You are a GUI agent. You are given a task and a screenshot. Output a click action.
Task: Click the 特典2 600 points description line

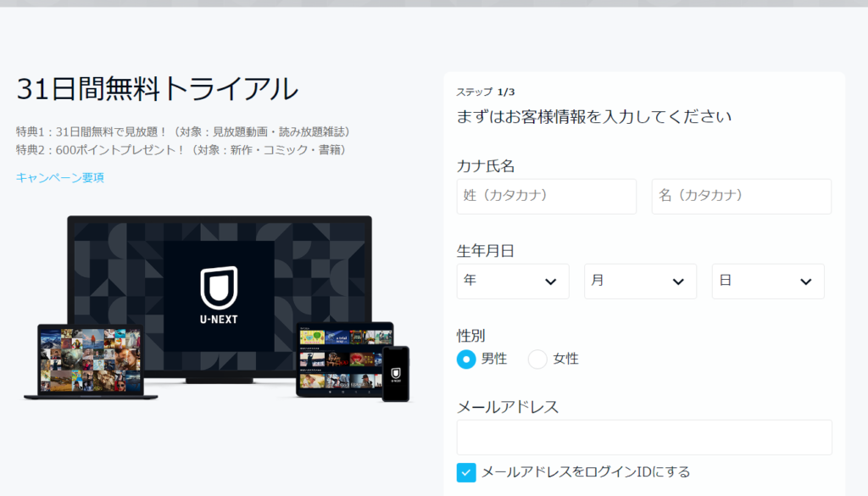coord(181,149)
